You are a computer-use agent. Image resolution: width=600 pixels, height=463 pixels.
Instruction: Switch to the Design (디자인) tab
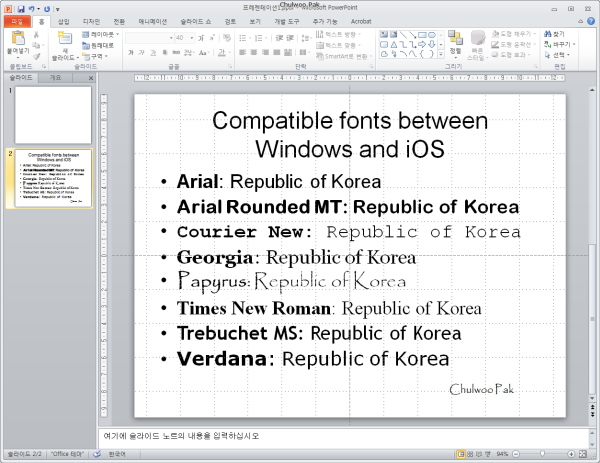tap(91, 22)
